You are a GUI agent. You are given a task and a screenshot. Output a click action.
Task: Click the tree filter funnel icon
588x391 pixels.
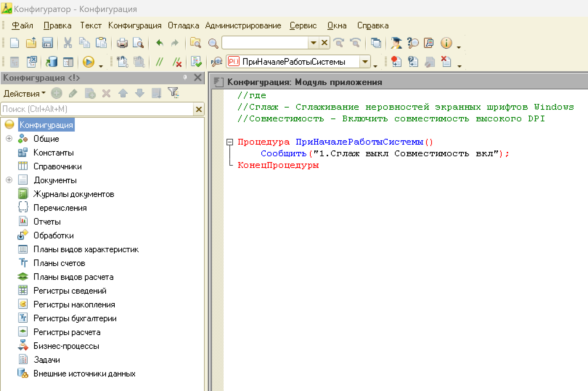click(173, 93)
